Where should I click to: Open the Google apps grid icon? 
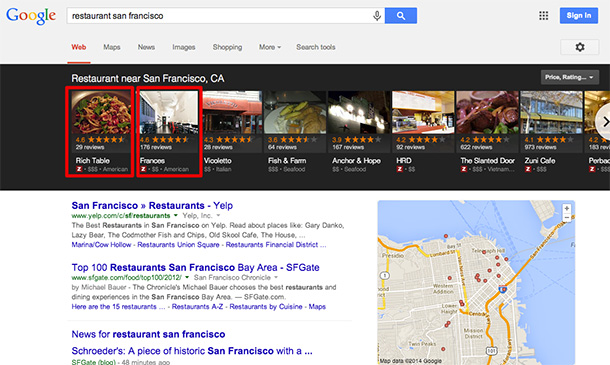click(543, 16)
